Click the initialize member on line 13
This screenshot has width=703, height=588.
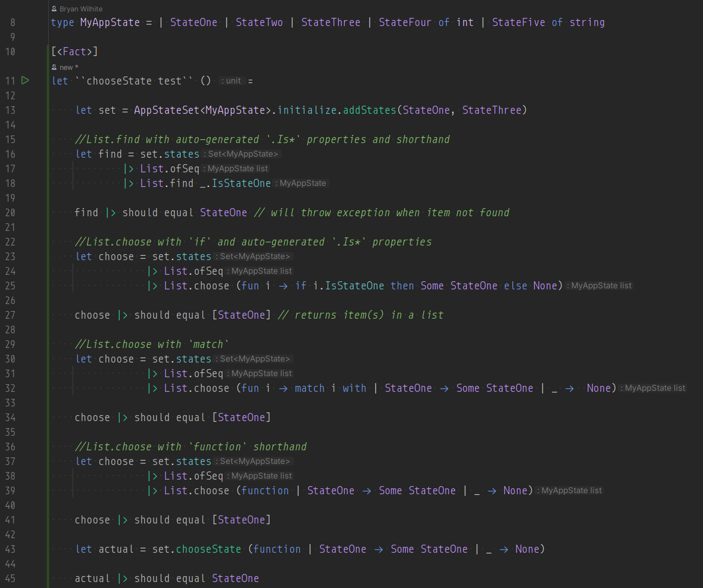click(307, 110)
